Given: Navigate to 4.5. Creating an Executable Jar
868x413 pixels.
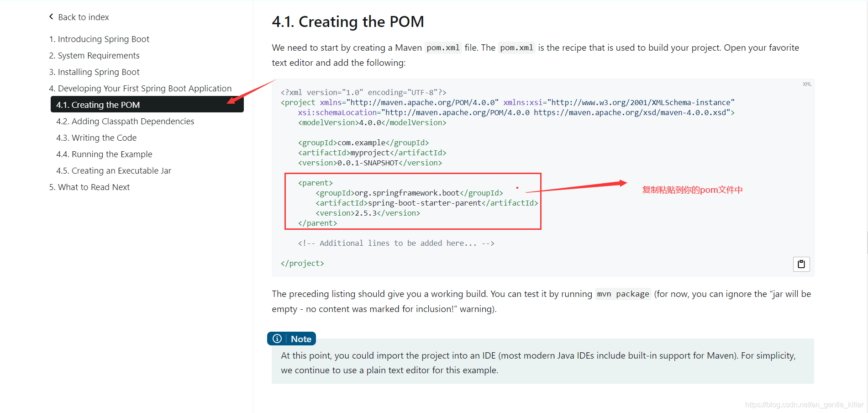Looking at the screenshot, I should [114, 171].
